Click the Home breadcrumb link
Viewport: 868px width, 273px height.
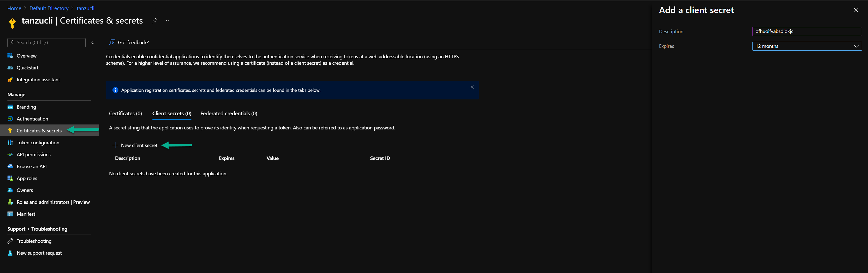pos(14,8)
